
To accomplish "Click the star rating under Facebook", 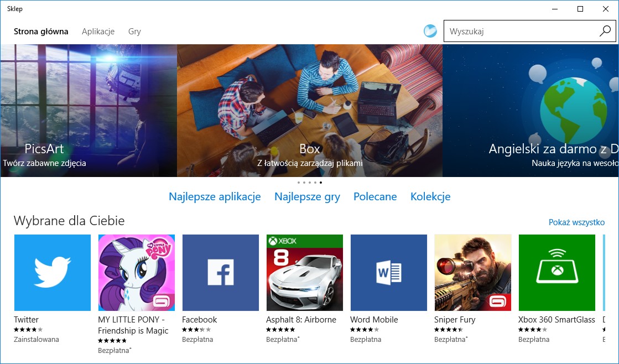I will pos(196,330).
